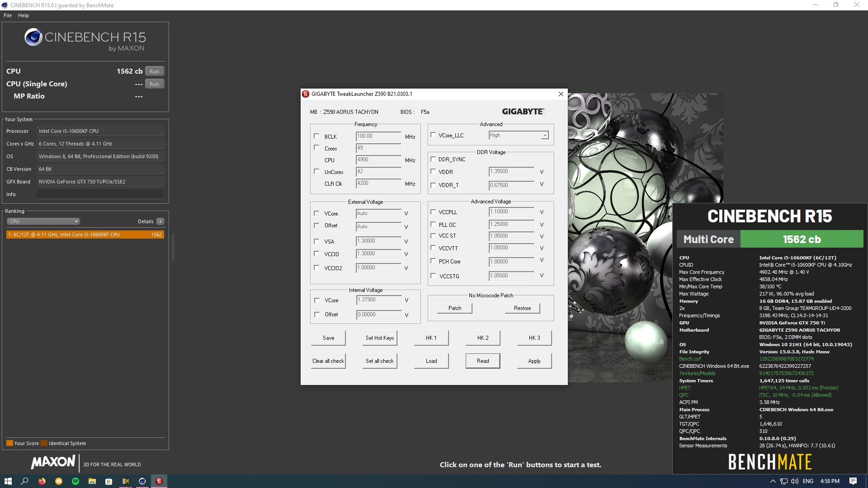This screenshot has width=868, height=488.
Task: Open network status tray icon
Action: pos(784,481)
